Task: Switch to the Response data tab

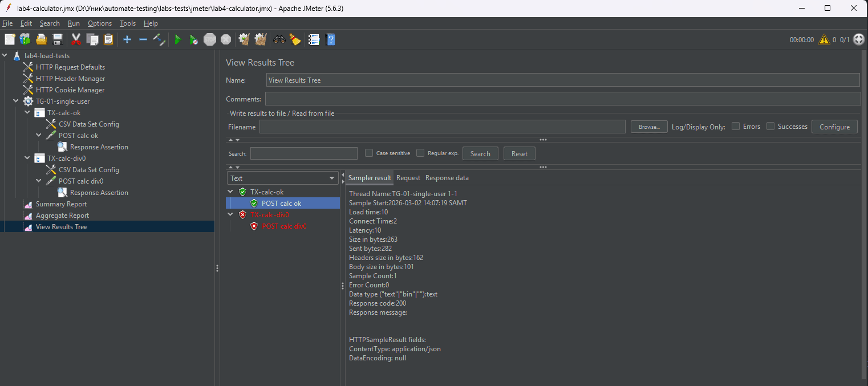Action: coord(447,177)
